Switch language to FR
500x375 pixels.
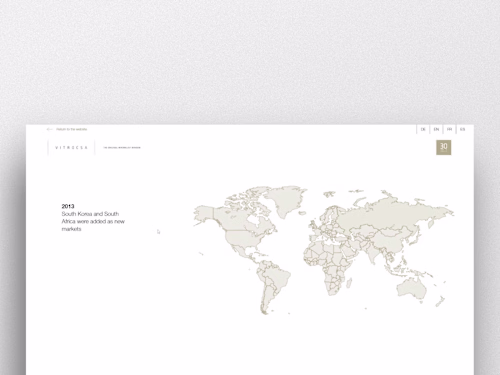pos(449,129)
